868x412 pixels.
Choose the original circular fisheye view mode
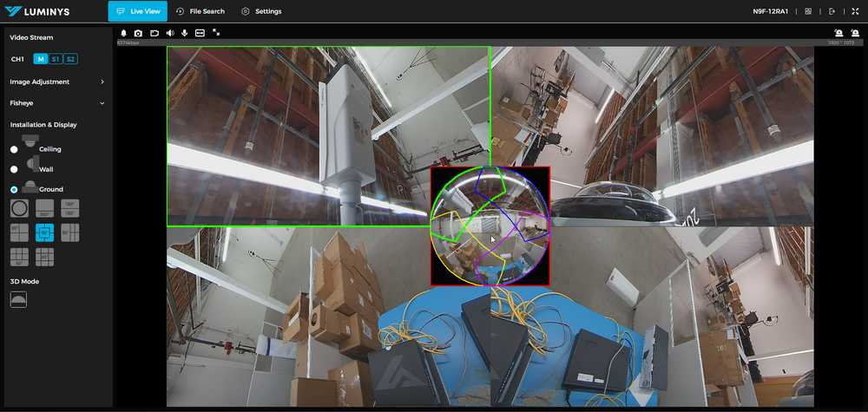19,208
